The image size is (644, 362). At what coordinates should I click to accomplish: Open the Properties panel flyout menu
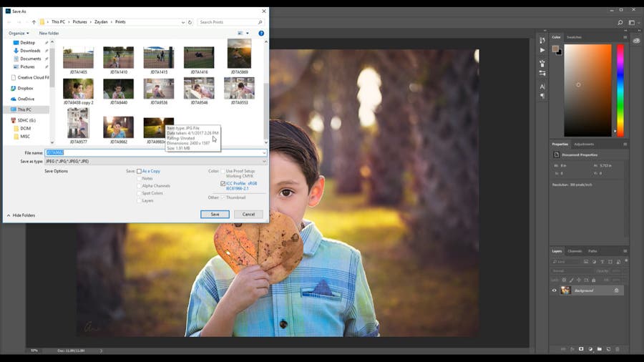625,144
